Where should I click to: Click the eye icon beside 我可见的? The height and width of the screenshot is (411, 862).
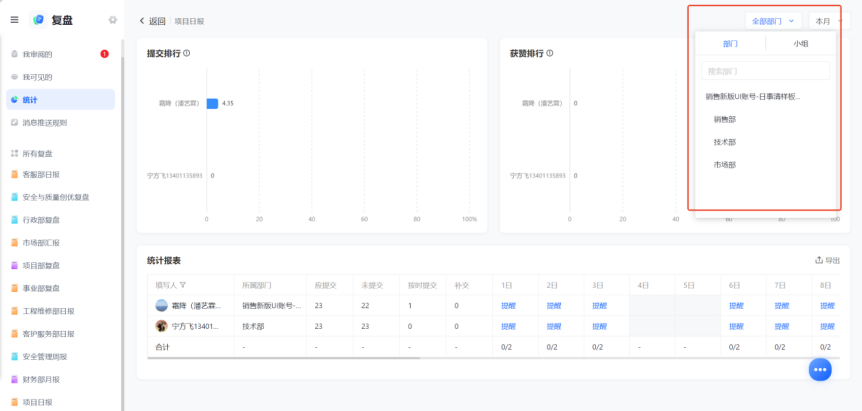tap(15, 77)
